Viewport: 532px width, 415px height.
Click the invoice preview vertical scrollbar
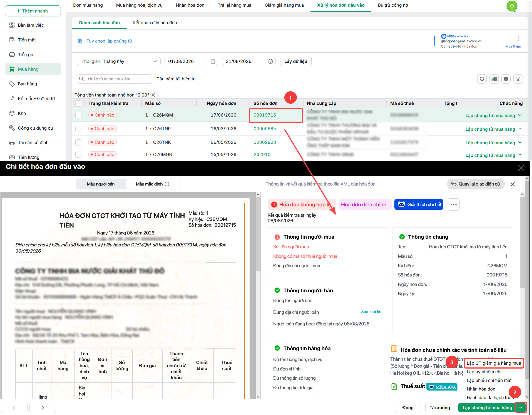258,295
